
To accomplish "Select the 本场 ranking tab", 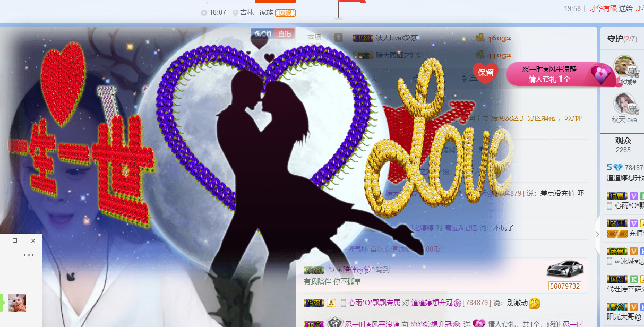I will pos(314,37).
